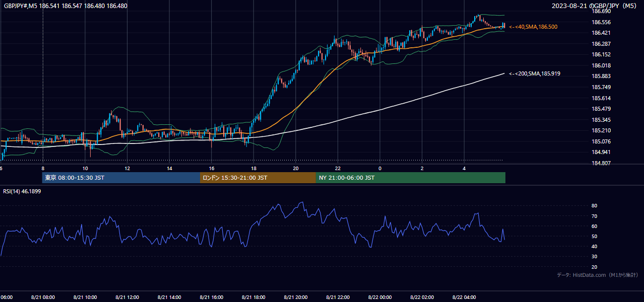Screen dimensions: 644x302
Task: Click the NY 21:00-06:00 JST session bar
Action: tap(411, 178)
